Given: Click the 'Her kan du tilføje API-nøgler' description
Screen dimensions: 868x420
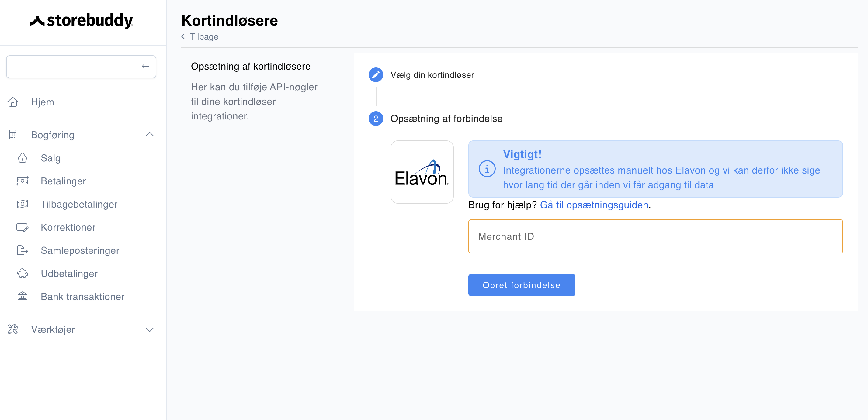Looking at the screenshot, I should [254, 102].
